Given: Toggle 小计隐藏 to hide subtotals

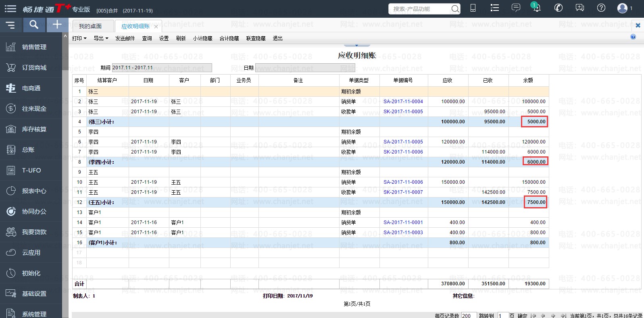Looking at the screenshot, I should pos(202,38).
